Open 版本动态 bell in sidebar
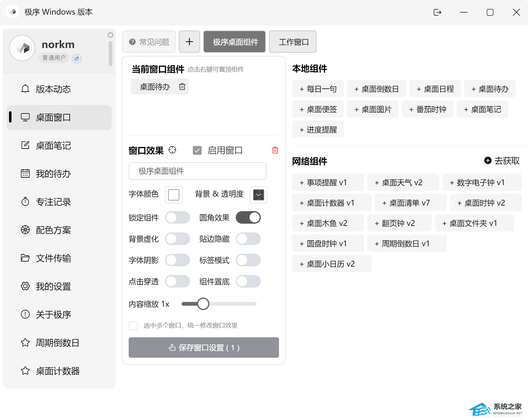Image resolution: width=528 pixels, height=420 pixels. tap(25, 89)
